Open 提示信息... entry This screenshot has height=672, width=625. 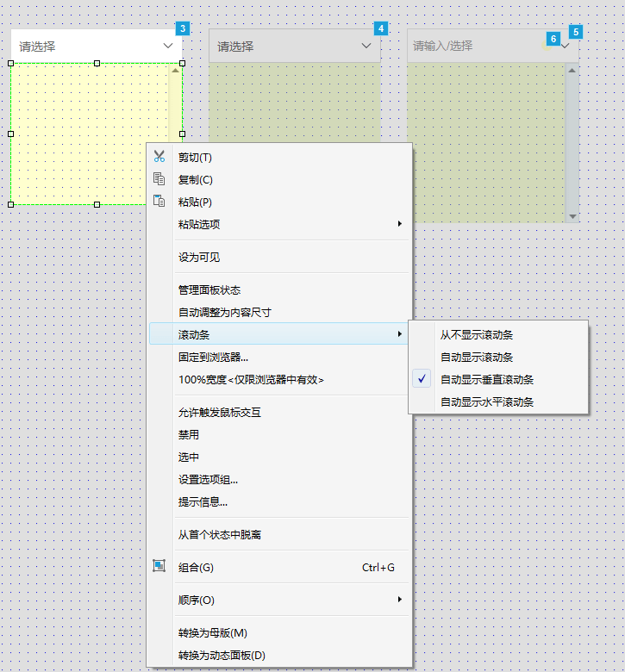(x=279, y=501)
